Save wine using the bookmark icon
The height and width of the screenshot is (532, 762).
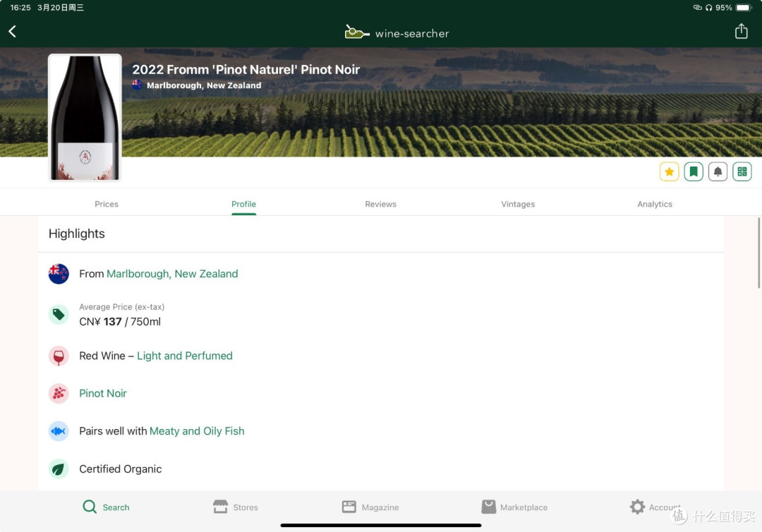[x=694, y=171]
